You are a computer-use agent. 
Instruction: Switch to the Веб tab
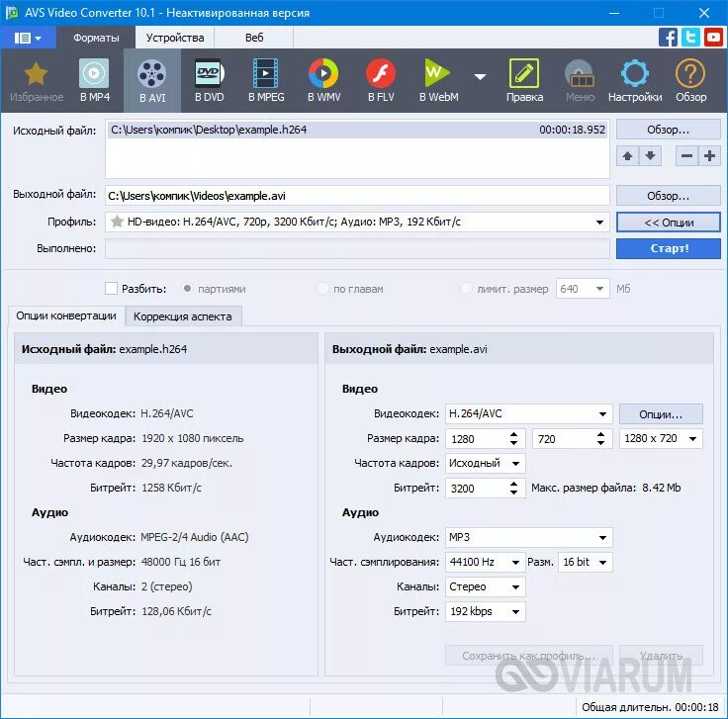[x=254, y=38]
